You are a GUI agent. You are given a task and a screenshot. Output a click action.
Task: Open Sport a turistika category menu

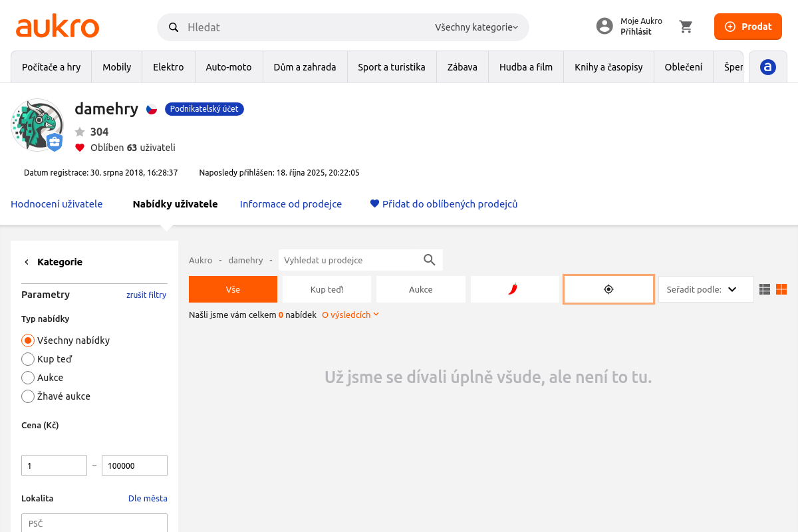392,67
